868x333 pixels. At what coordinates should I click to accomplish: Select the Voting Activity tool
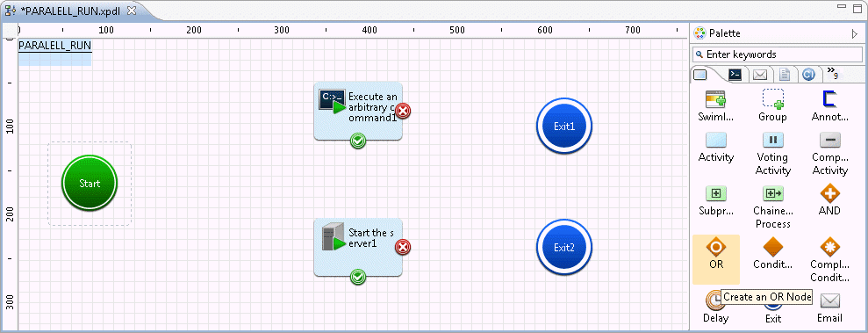773,154
